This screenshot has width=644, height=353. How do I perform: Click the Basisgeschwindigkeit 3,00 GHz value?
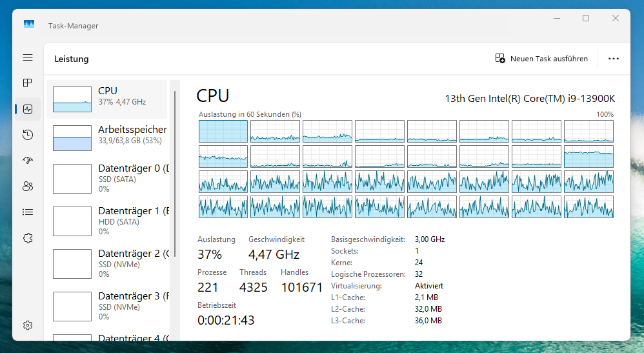430,239
